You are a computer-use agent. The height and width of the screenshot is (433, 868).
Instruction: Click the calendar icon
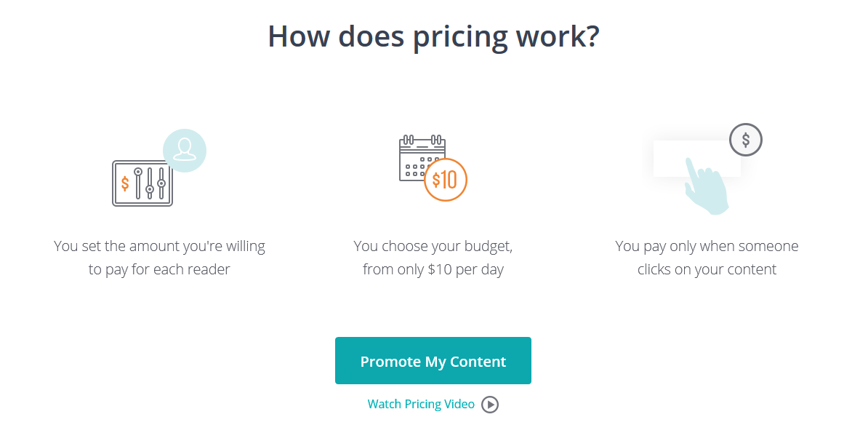pos(422,159)
